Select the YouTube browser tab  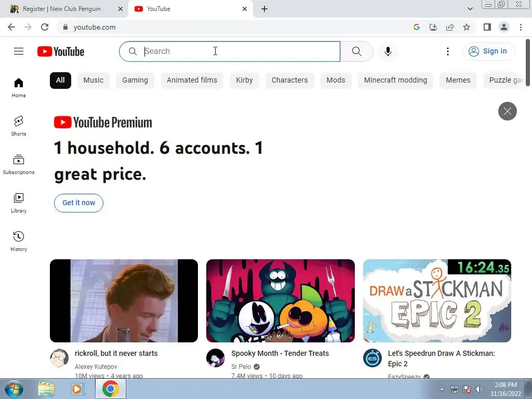190,9
